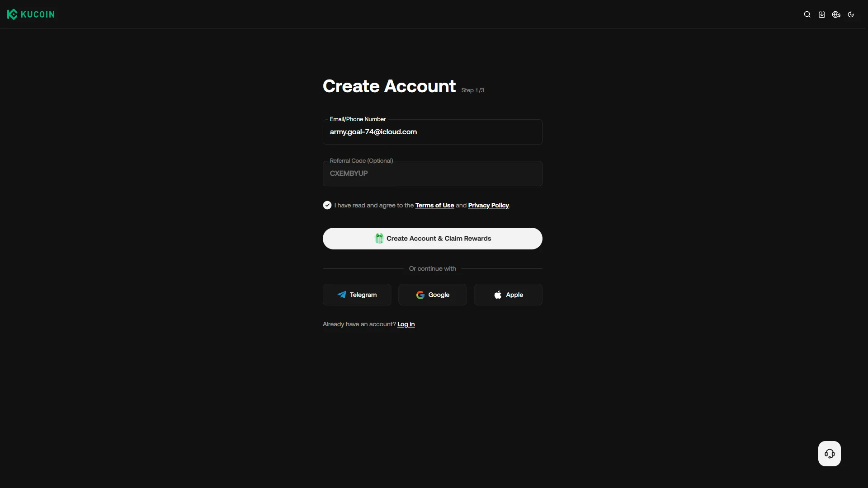Open customer support headset chat

829,453
